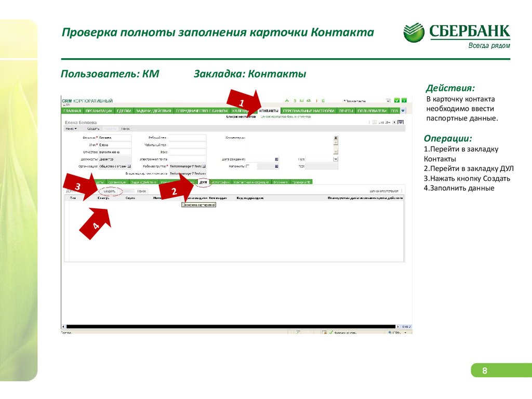The image size is (532, 399).
Task: Select the ДУЛ detail tab
Action: (x=203, y=182)
